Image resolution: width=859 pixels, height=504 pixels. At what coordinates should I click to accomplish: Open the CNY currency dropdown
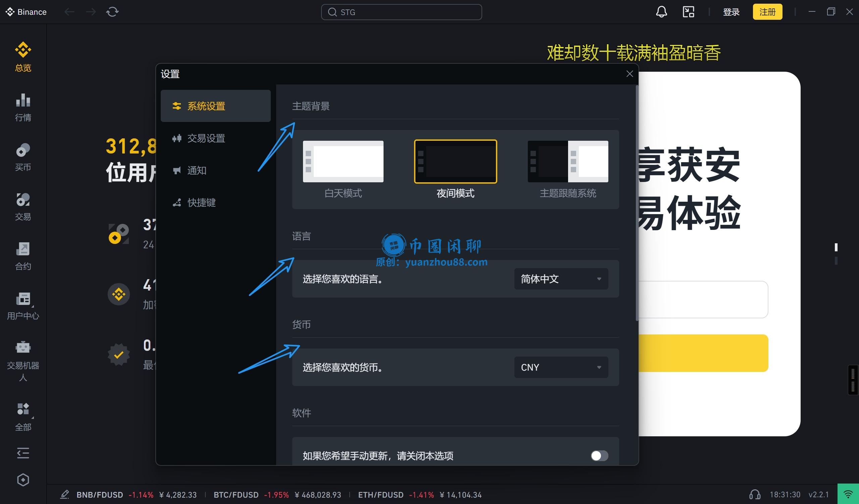tap(561, 367)
